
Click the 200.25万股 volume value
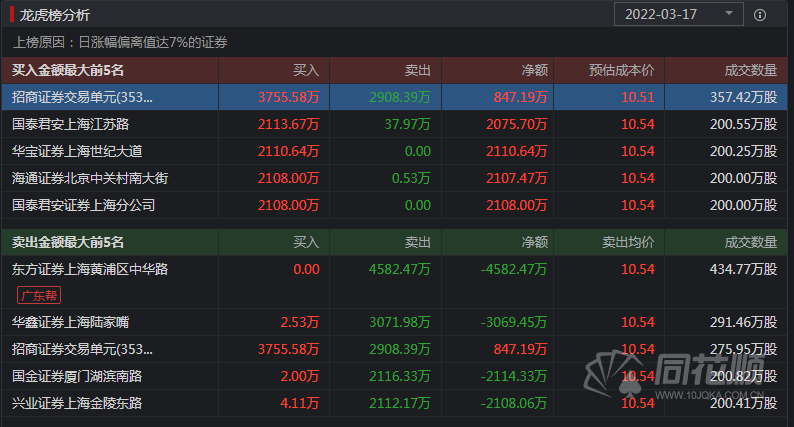(743, 151)
